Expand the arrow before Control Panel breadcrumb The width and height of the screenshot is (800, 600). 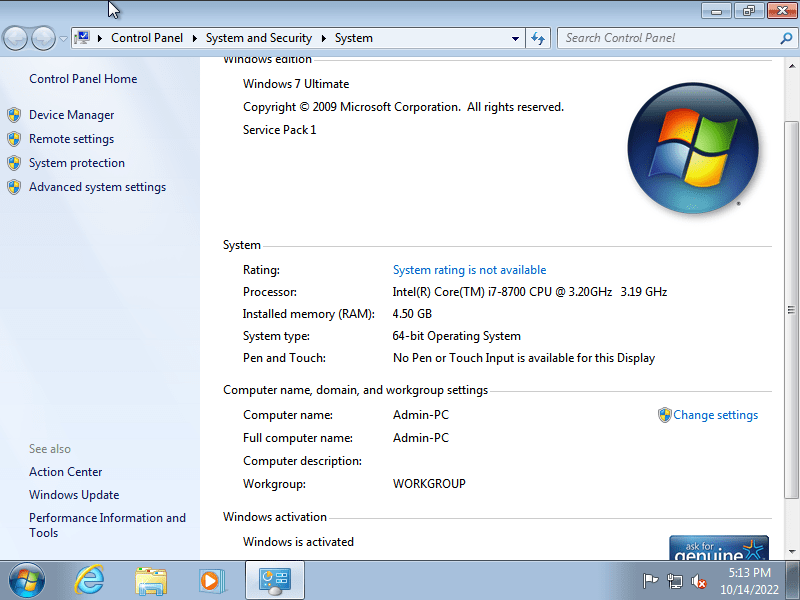tap(99, 38)
